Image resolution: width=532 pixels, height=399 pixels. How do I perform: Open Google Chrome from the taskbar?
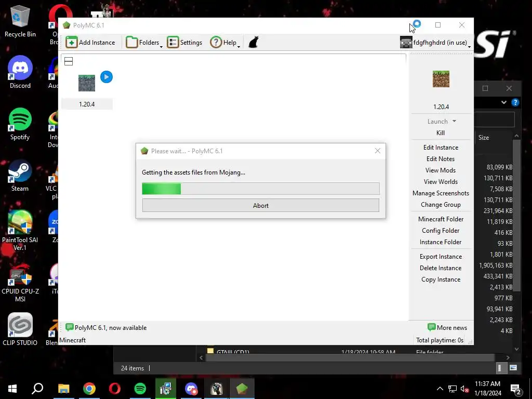point(89,389)
